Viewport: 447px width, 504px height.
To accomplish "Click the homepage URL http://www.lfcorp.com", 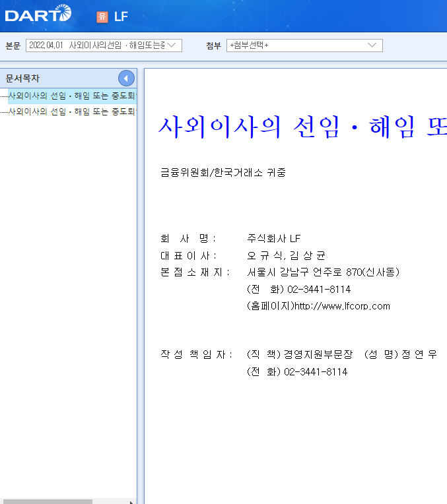I will (343, 306).
